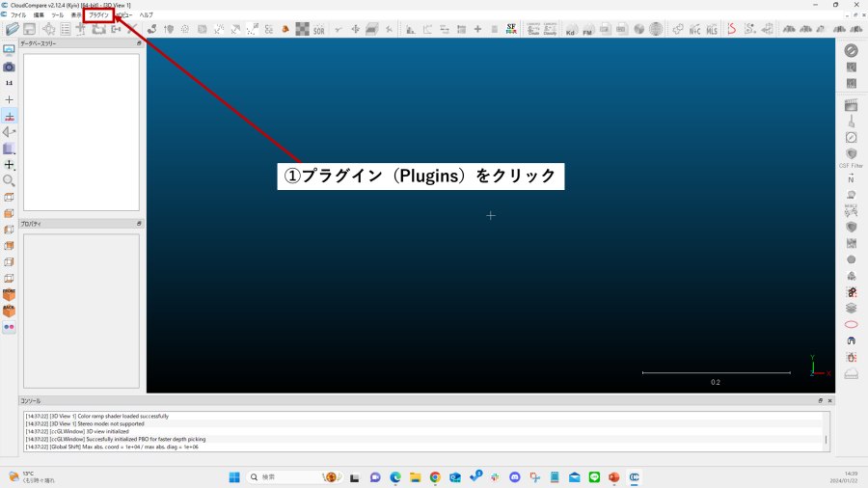Screen dimensions: 868x488
Task: Click the camera icon in left toolbar
Action: 9,67
